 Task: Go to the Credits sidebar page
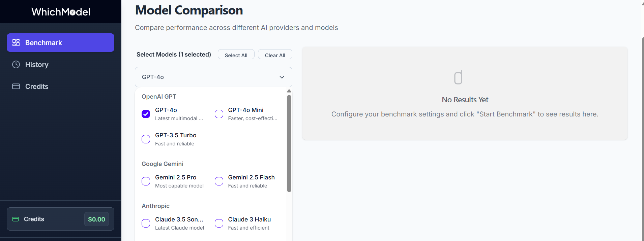click(x=37, y=87)
